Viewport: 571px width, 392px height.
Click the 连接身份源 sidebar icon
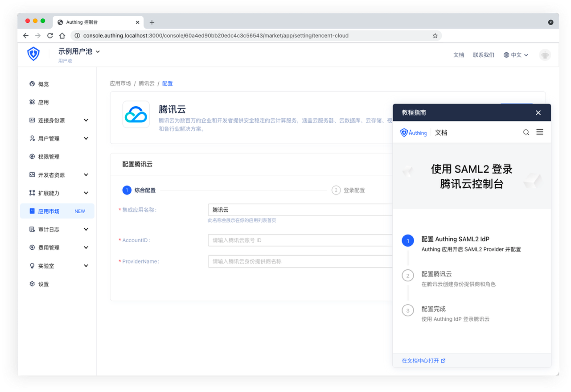click(32, 120)
